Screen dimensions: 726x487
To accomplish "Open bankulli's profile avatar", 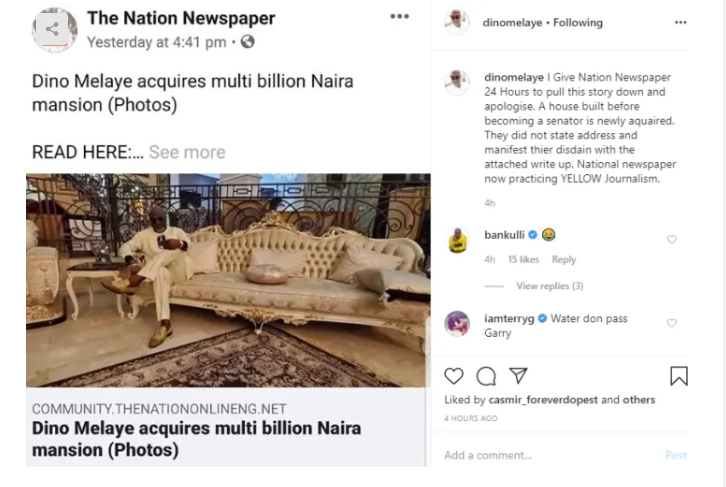I will 457,241.
